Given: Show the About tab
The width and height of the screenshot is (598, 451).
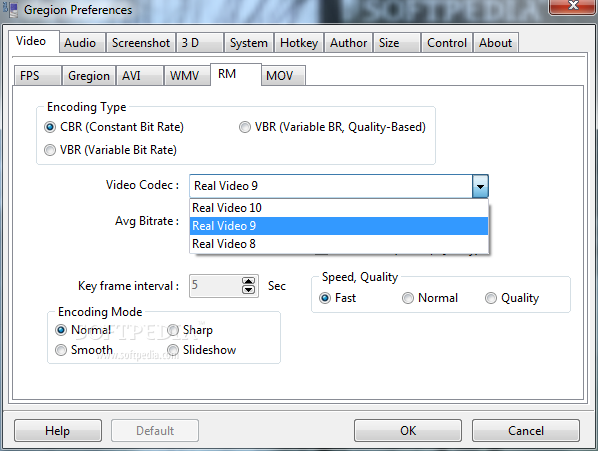Looking at the screenshot, I should coord(495,43).
